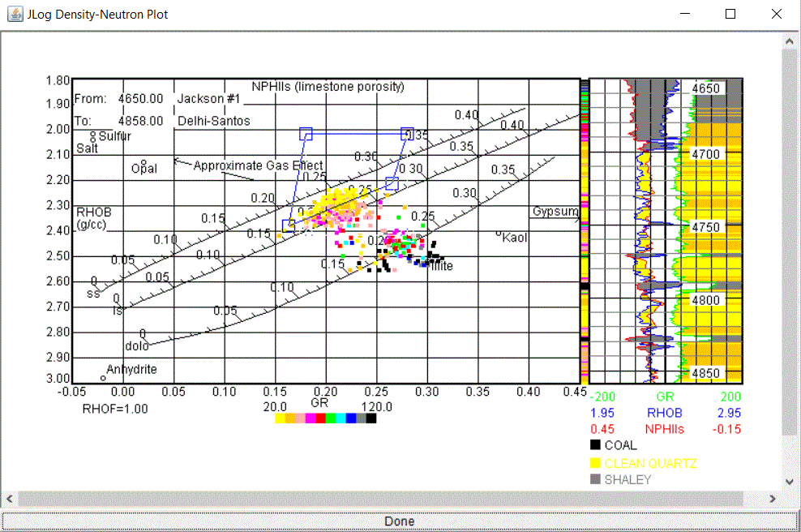Select the top-right blue polygon handle

(407, 134)
